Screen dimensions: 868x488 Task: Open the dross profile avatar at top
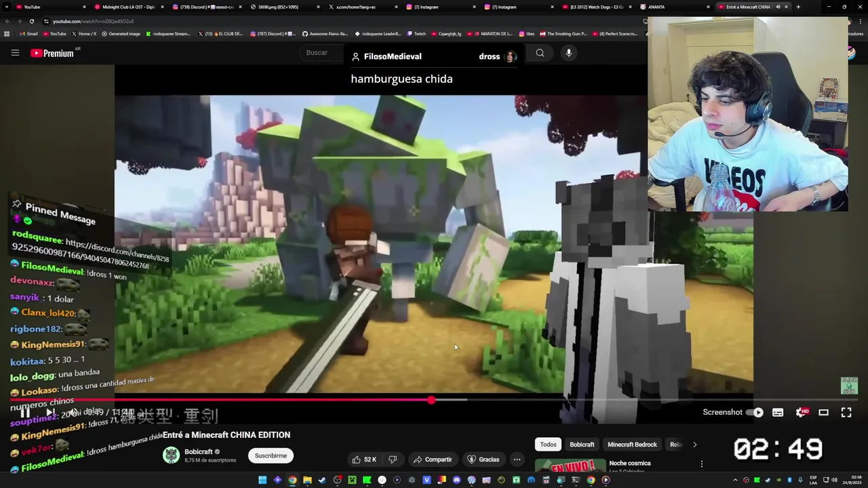click(x=510, y=56)
